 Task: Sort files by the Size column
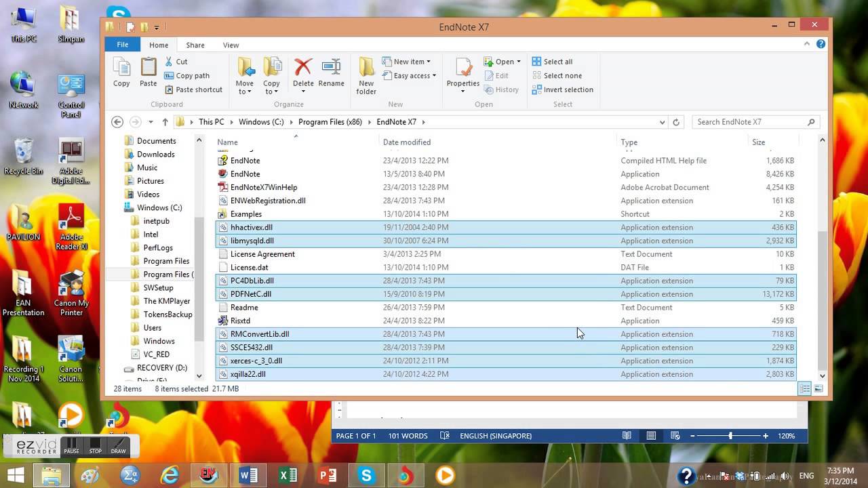click(x=773, y=142)
